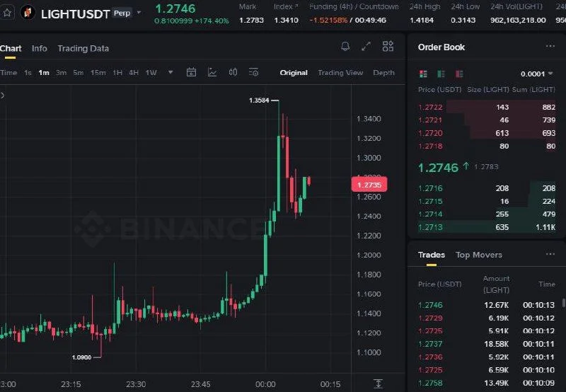Image resolution: width=566 pixels, height=392 pixels.
Task: Open the Top Movers tab
Action: (x=479, y=255)
